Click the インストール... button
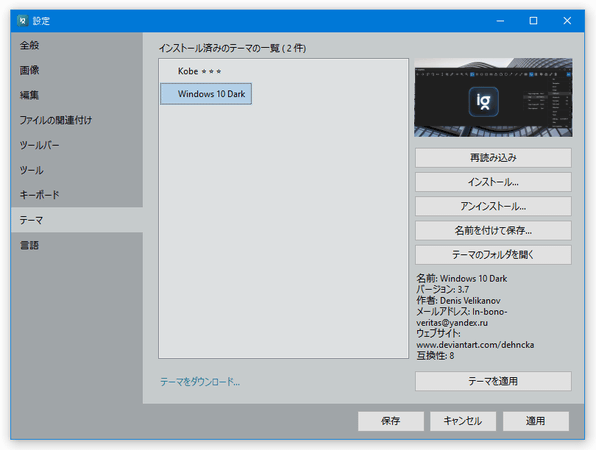The height and width of the screenshot is (450, 596). (x=493, y=182)
